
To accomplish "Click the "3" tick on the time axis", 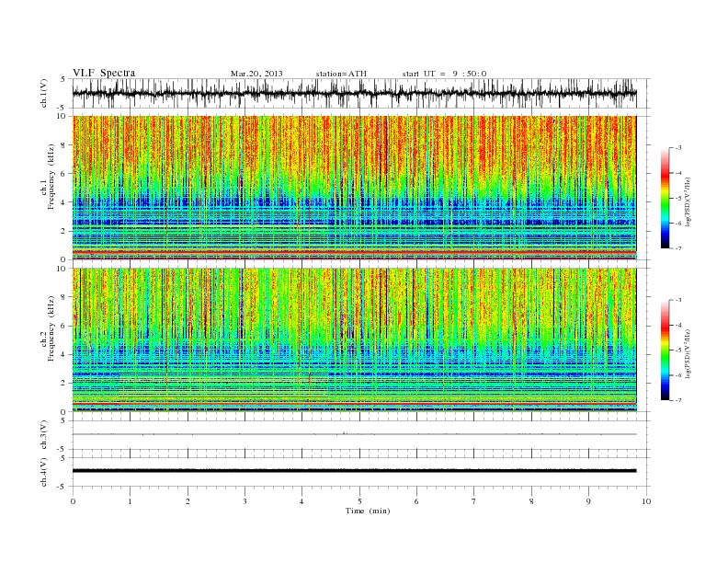I will [245, 501].
